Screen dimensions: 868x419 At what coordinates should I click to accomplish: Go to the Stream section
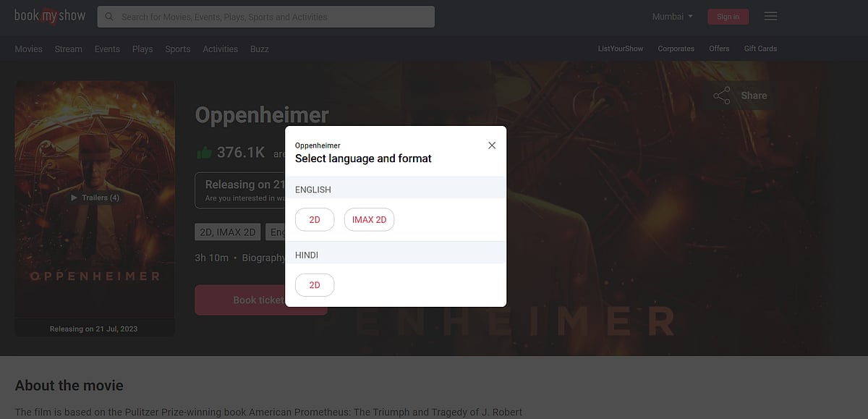69,49
